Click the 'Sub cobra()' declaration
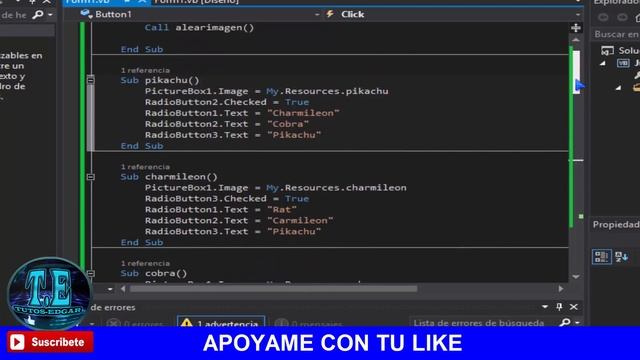This screenshot has height=360, width=640. coord(154,273)
